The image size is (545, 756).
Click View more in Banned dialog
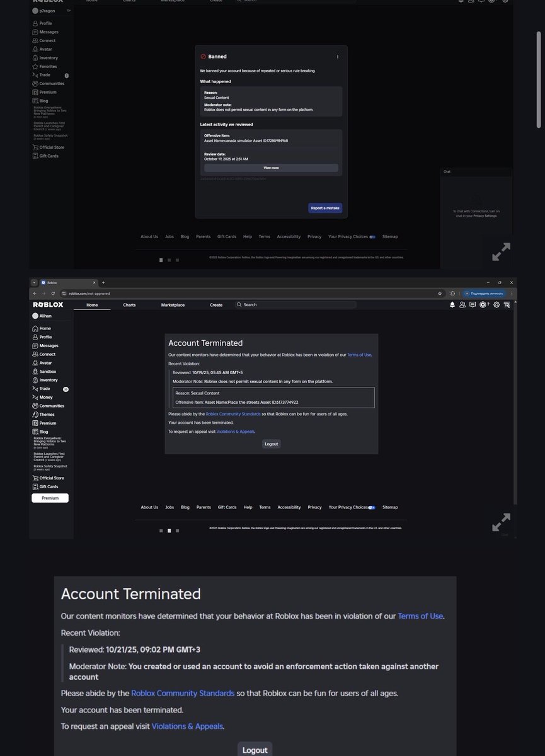(271, 168)
